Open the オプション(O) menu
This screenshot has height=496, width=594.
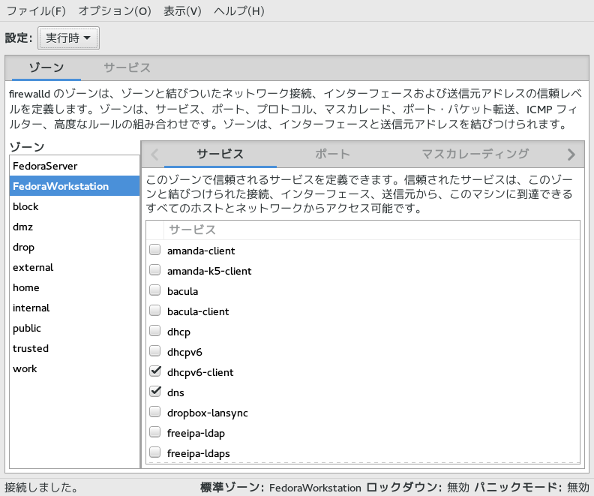coord(114,11)
